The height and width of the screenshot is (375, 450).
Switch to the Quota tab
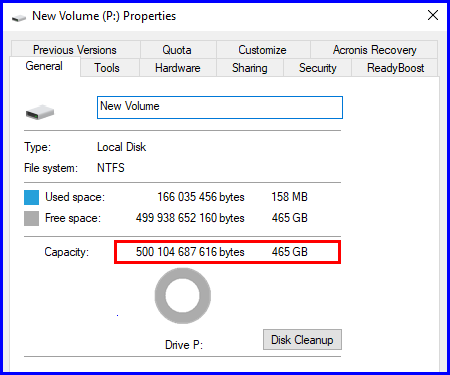click(x=178, y=50)
